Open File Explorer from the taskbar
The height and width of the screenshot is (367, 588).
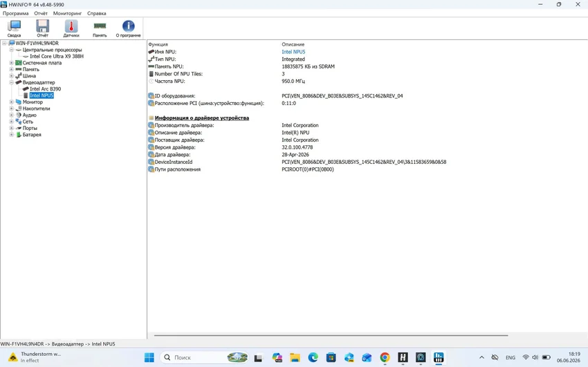[295, 357]
